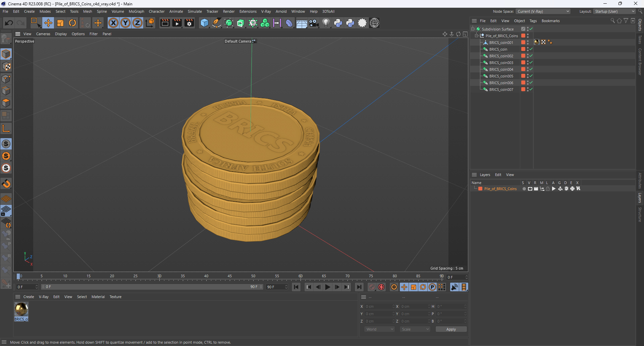Screen dimensions: 644x346
Task: Go to start of animation
Action: point(296,287)
